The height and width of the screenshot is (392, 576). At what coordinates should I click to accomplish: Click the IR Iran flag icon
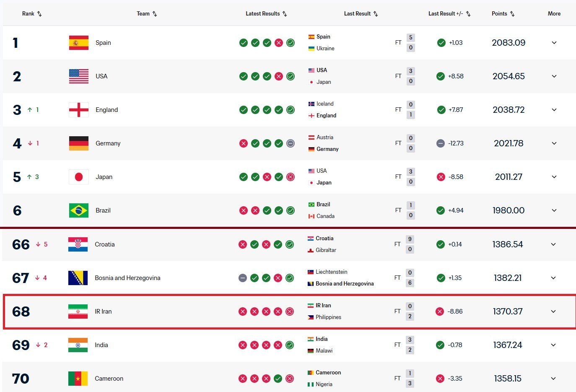[x=78, y=312]
